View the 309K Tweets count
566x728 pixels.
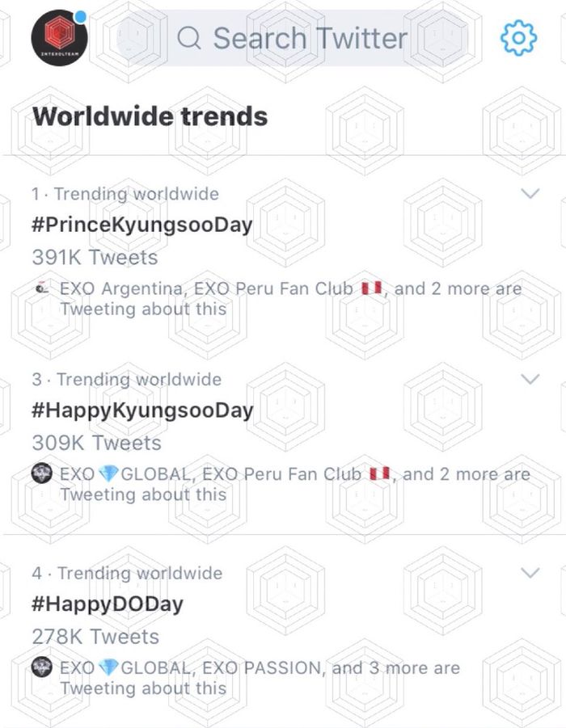(x=96, y=443)
